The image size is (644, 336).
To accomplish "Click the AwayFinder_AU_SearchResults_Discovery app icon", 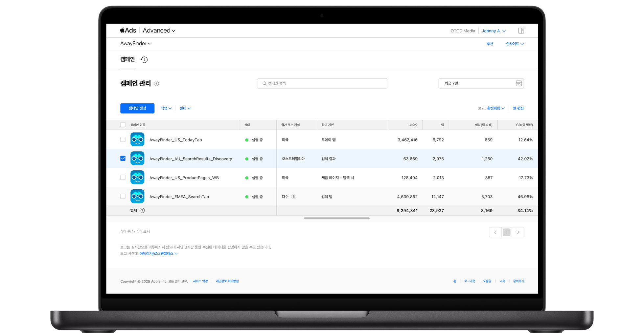I will pos(137,158).
